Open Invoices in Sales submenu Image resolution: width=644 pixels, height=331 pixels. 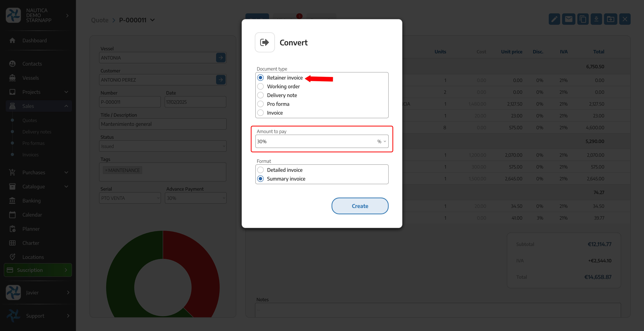click(x=30, y=155)
